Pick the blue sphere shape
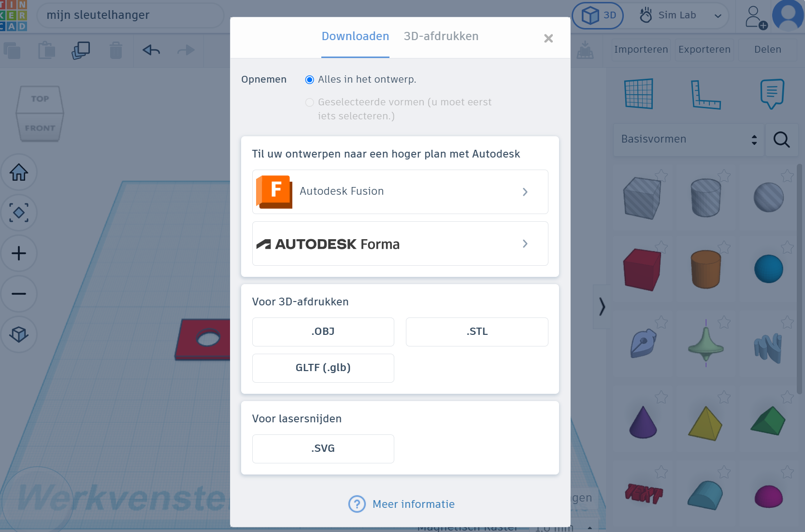This screenshot has width=805, height=532. [769, 269]
